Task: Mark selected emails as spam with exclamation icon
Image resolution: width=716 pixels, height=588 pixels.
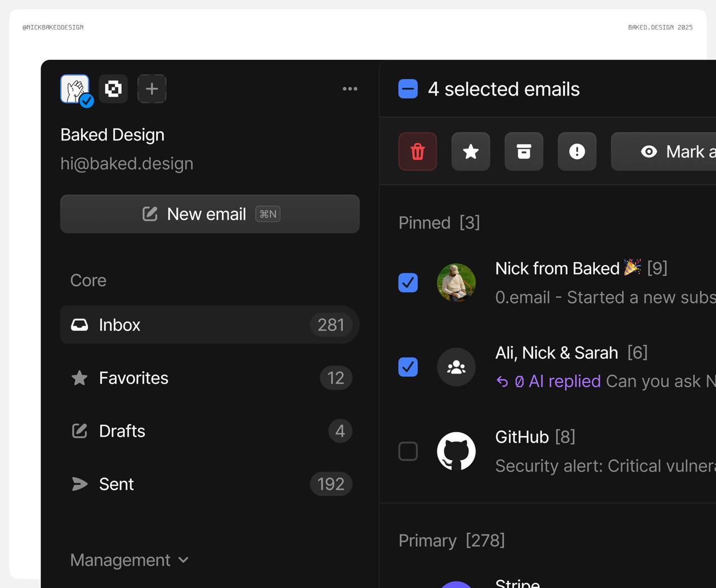Action: pyautogui.click(x=577, y=151)
